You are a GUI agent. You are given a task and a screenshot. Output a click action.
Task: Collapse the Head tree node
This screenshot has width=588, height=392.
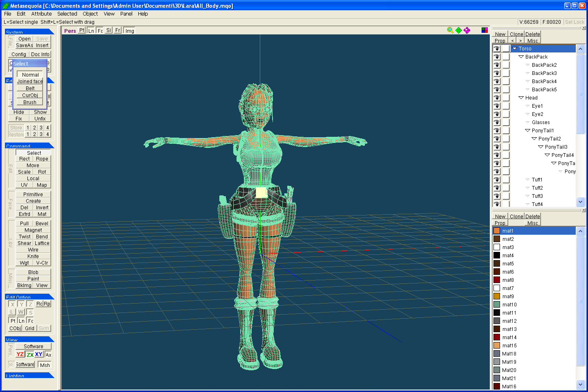[x=521, y=97]
